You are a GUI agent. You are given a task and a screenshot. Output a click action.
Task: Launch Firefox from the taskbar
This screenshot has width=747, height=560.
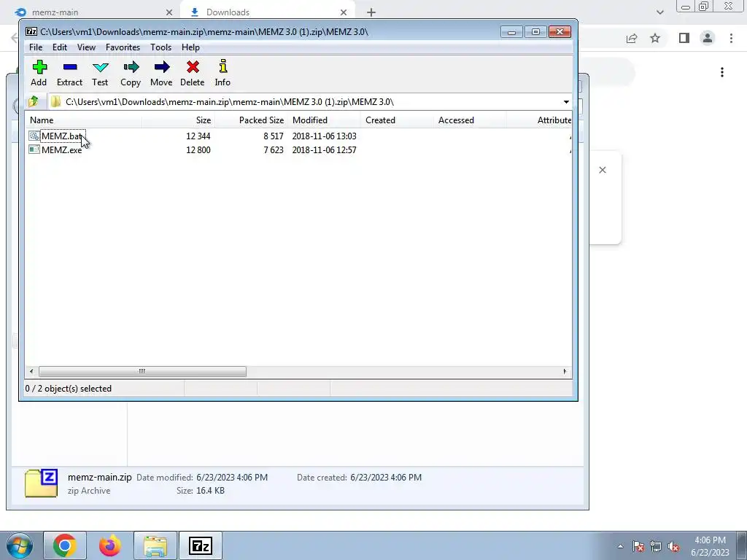[110, 545]
